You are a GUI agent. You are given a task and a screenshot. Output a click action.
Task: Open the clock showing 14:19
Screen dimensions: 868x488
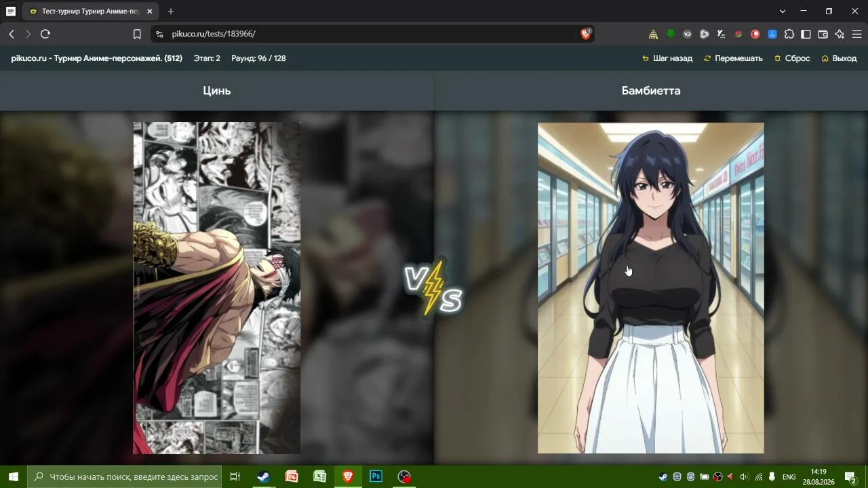pyautogui.click(x=818, y=476)
